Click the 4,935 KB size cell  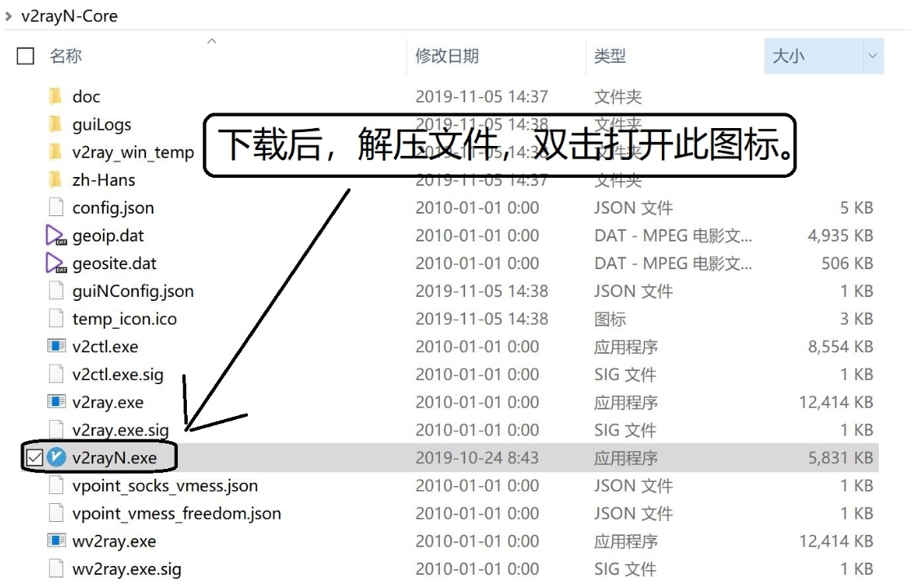coord(840,235)
